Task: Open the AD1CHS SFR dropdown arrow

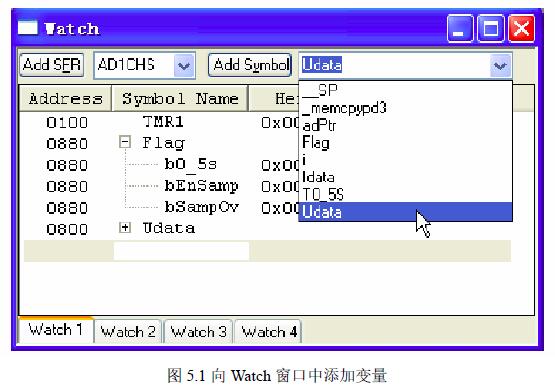Action: click(x=184, y=65)
